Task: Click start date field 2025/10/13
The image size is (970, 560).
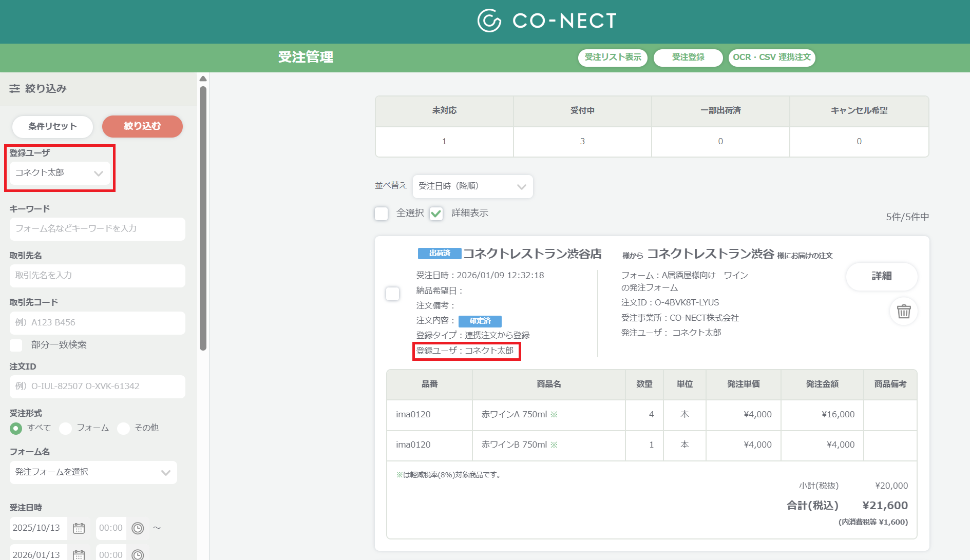Action: pyautogui.click(x=39, y=528)
